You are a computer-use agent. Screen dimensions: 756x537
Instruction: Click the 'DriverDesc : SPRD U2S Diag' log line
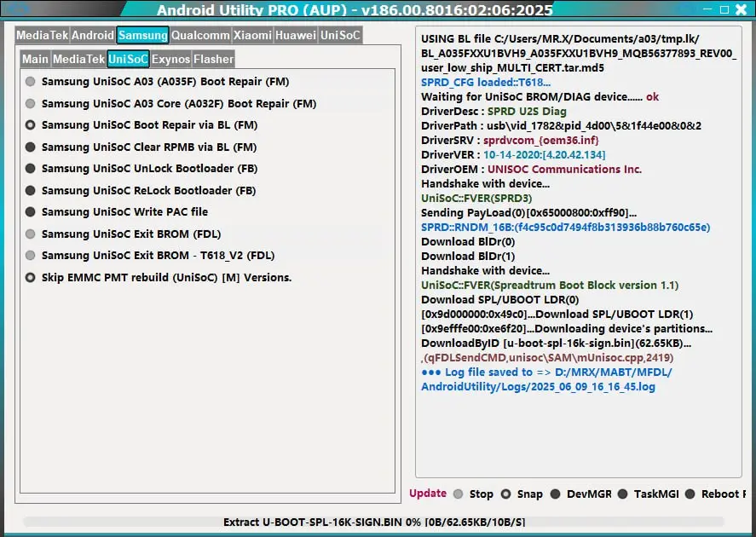pos(493,112)
